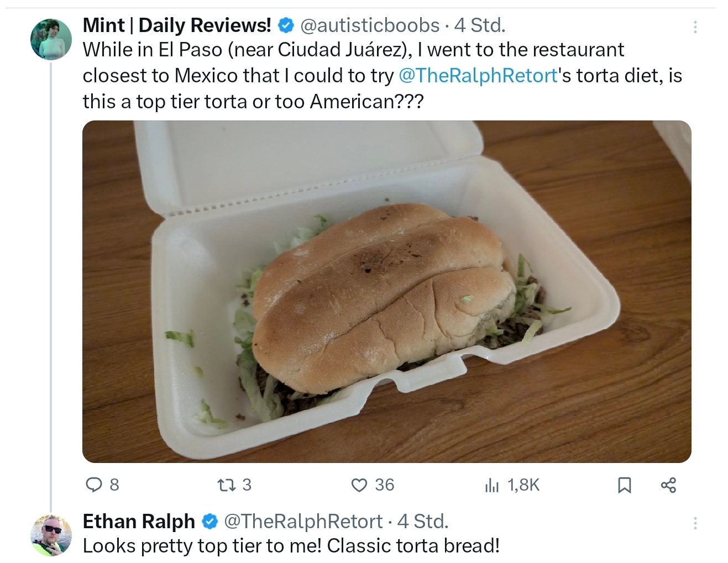Open more options on Mint's tweet

[x=695, y=27]
